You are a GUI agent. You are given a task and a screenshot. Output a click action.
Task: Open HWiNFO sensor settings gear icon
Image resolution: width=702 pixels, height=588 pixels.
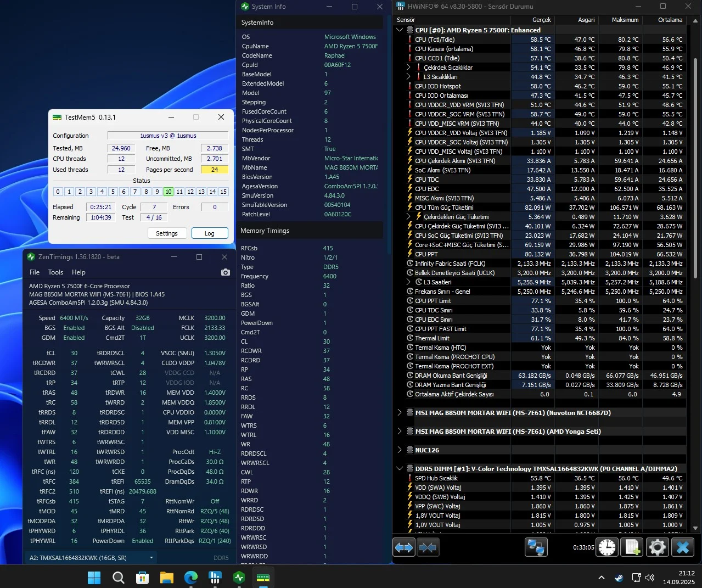657,547
